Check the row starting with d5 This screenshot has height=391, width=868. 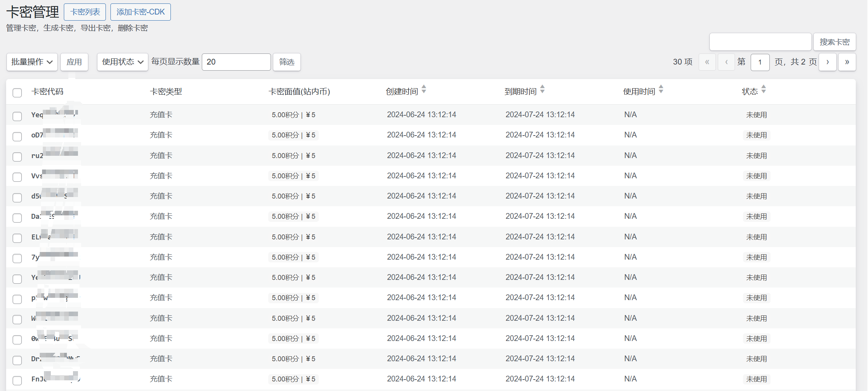click(17, 197)
